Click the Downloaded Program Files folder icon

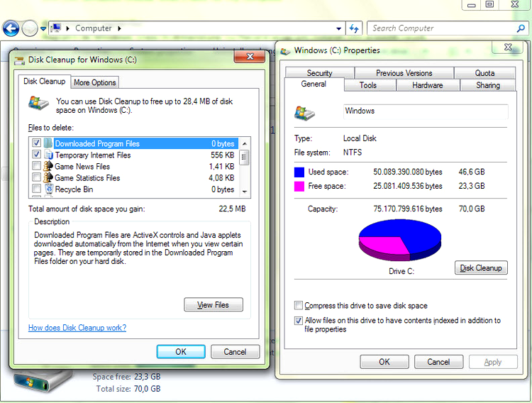click(x=48, y=143)
